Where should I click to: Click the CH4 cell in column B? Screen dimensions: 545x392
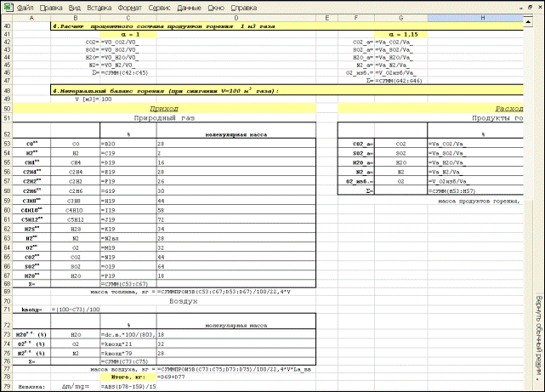pos(76,162)
